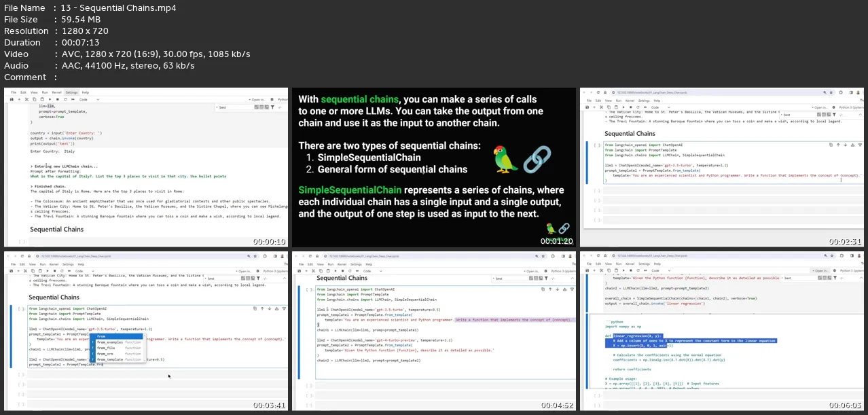This screenshot has width=868, height=415.
Task: Click the copy cells icon in 00:00:10 frame toolbar
Action: tap(34, 100)
